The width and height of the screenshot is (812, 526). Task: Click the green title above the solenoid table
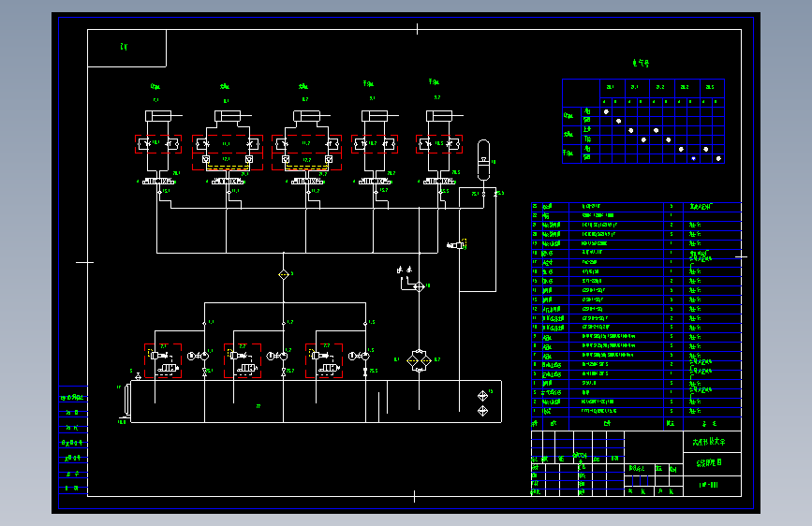point(641,63)
